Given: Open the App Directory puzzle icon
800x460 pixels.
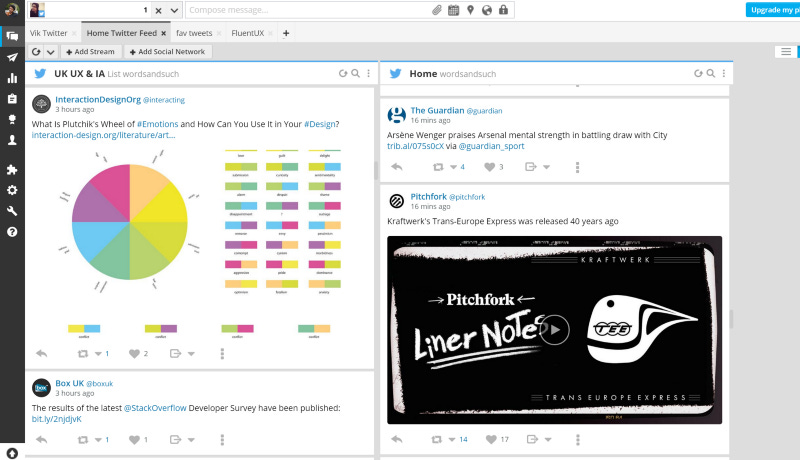Looking at the screenshot, I should pyautogui.click(x=12, y=170).
